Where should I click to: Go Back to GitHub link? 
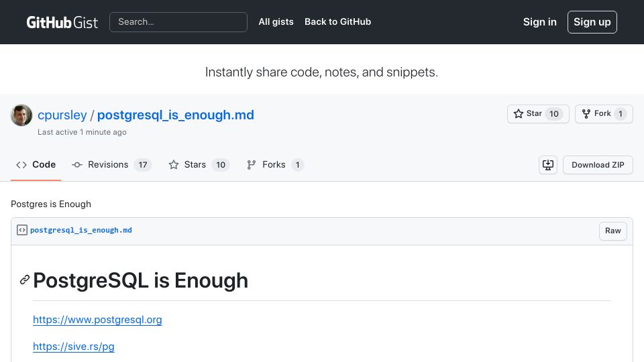pos(337,21)
